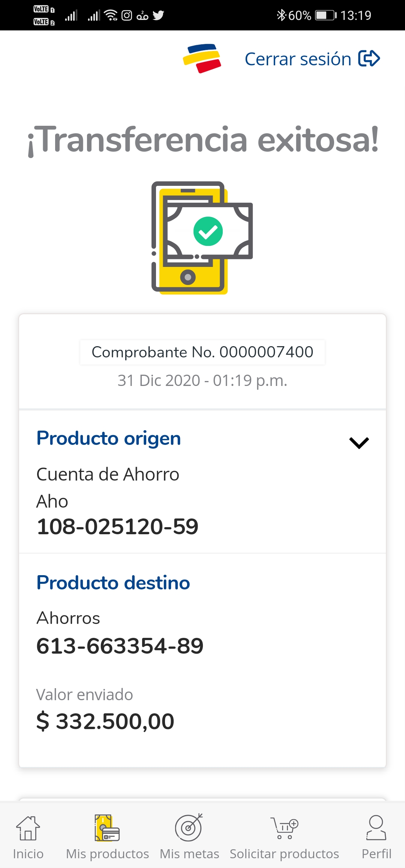The width and height of the screenshot is (405, 868).
Task: Tap the successful transfer phone illustration
Action: [202, 237]
